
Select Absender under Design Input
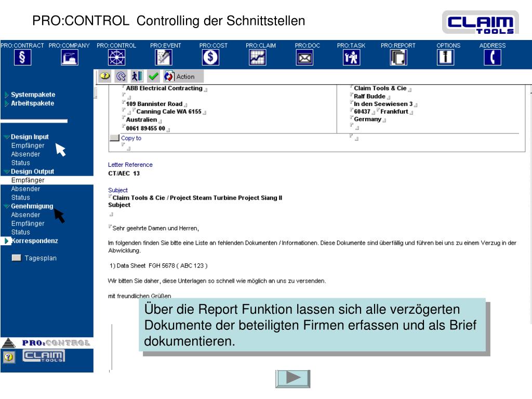[25, 154]
